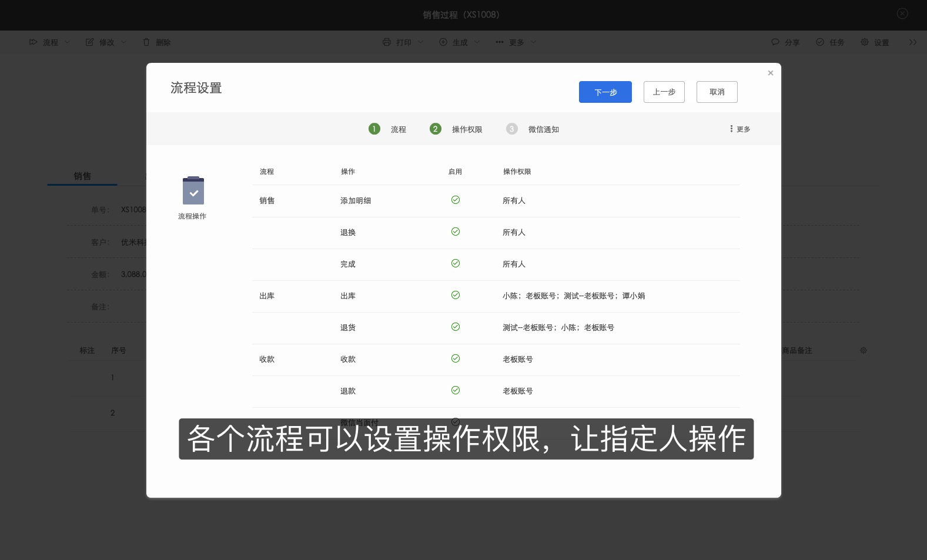Edit 所有人 permission for 退换
The image size is (927, 560).
(514, 233)
